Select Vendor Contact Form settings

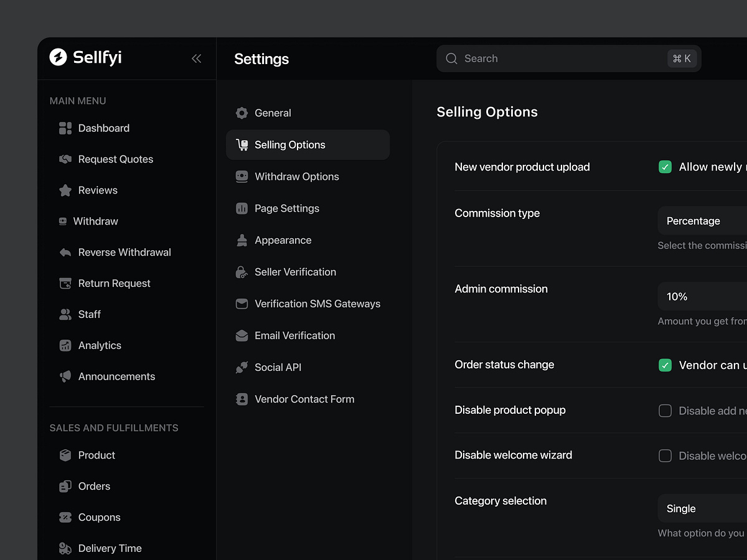304,399
